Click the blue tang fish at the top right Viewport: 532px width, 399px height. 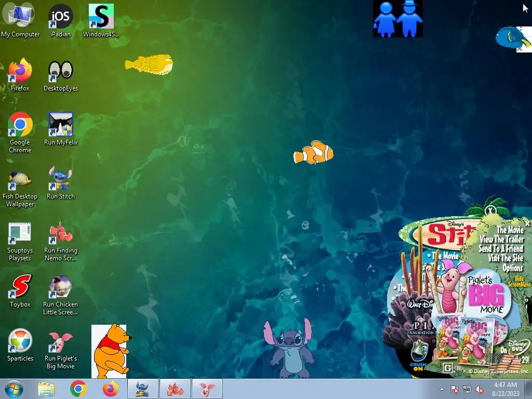[513, 38]
